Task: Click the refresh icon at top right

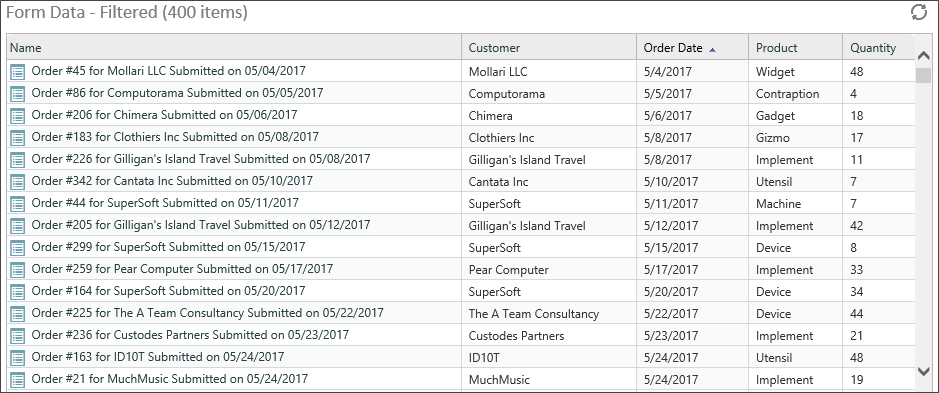Action: point(919,12)
